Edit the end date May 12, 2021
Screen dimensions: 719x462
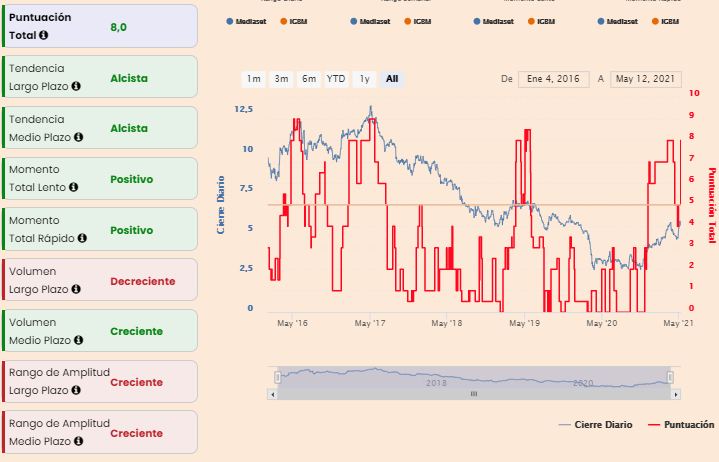(x=646, y=79)
